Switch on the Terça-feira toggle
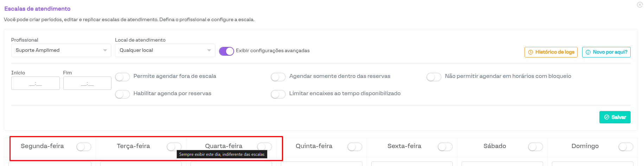Screen dimensions: 644x166 [174, 147]
